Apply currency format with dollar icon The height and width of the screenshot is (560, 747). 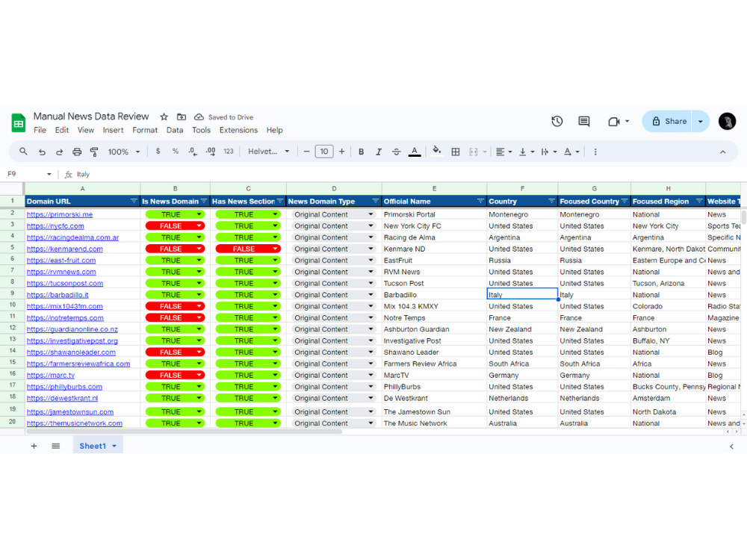pos(158,152)
